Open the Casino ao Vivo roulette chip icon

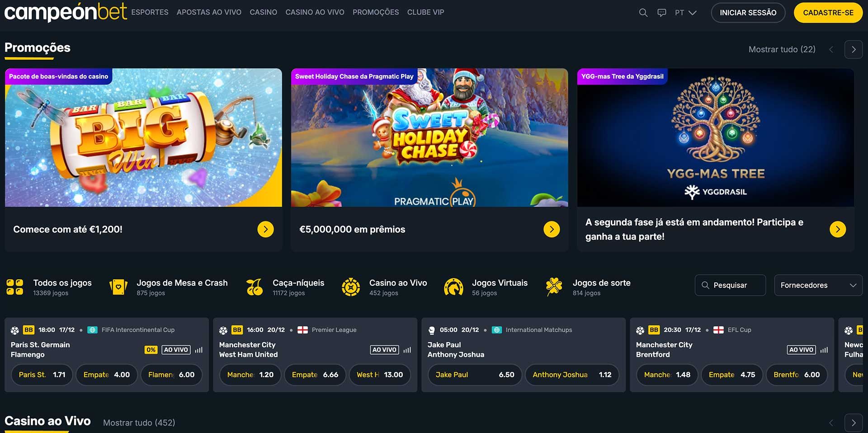(351, 287)
